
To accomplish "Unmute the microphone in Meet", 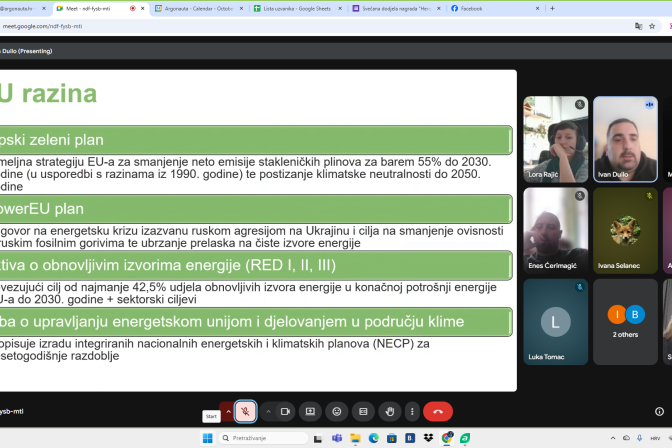I will coord(245,411).
